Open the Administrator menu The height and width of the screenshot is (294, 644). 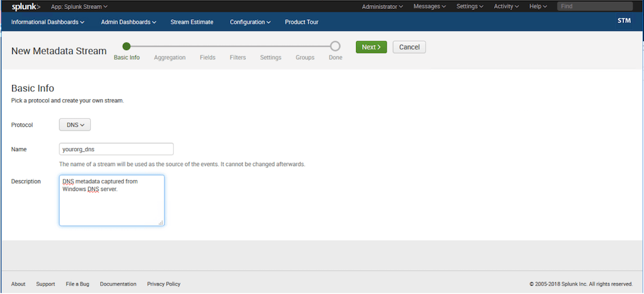click(x=382, y=6)
